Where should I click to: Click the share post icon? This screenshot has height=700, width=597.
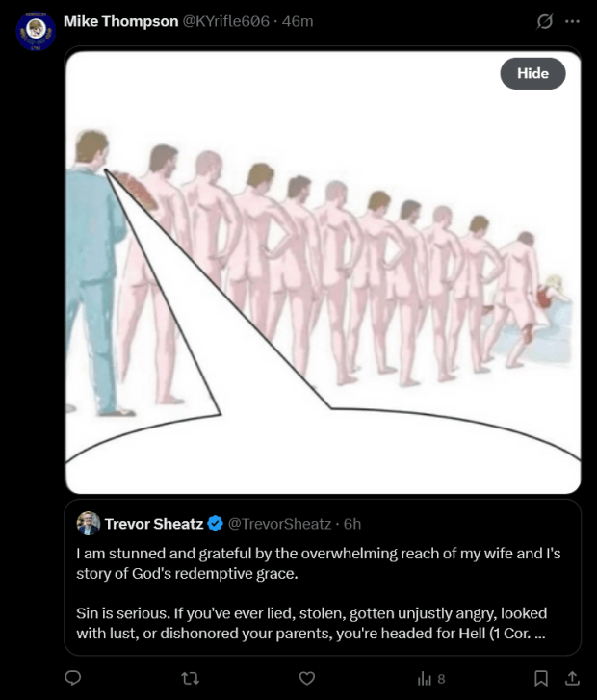(571, 678)
